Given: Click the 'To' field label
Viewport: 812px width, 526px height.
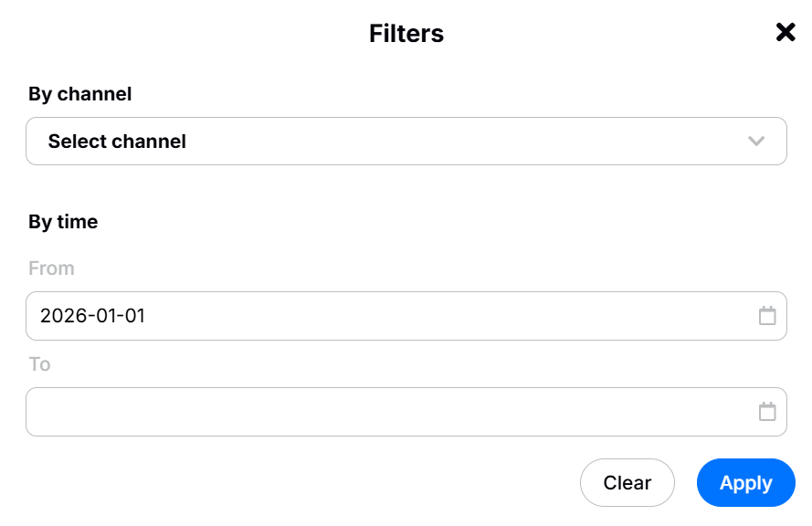Looking at the screenshot, I should [x=39, y=364].
